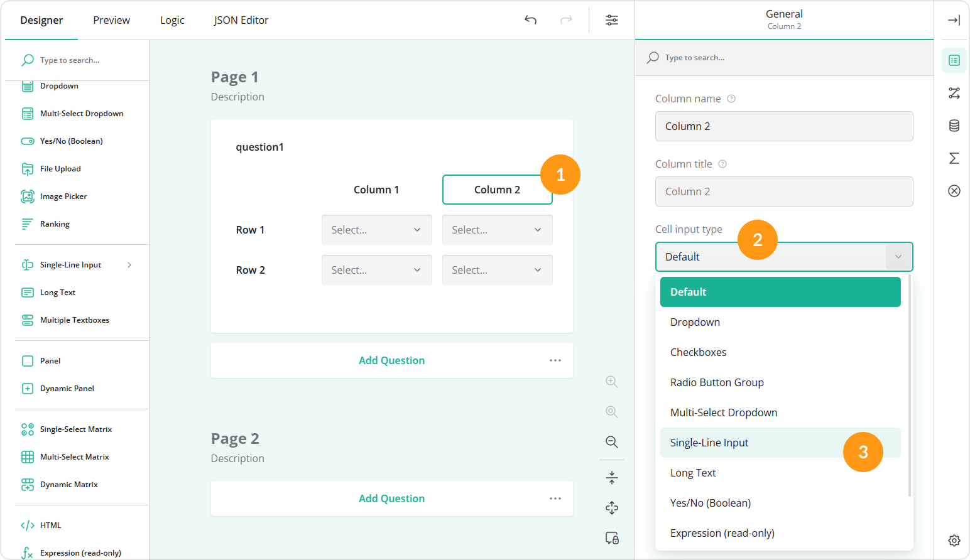
Task: Click the Column name input field
Action: point(783,126)
